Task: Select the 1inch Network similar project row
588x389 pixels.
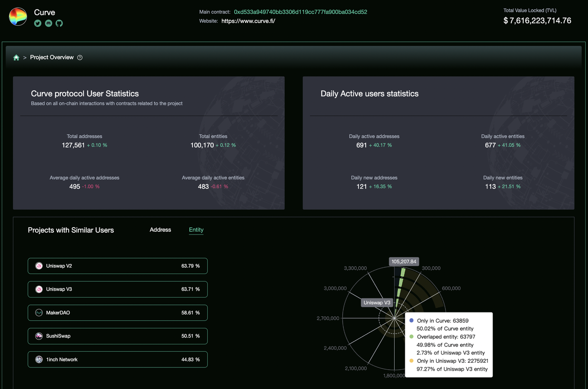Action: (118, 360)
